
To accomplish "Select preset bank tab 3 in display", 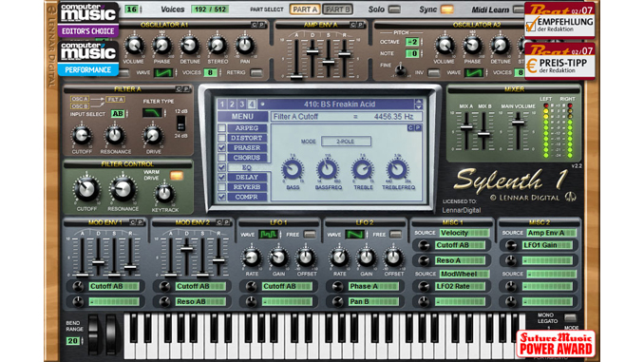I will point(242,105).
